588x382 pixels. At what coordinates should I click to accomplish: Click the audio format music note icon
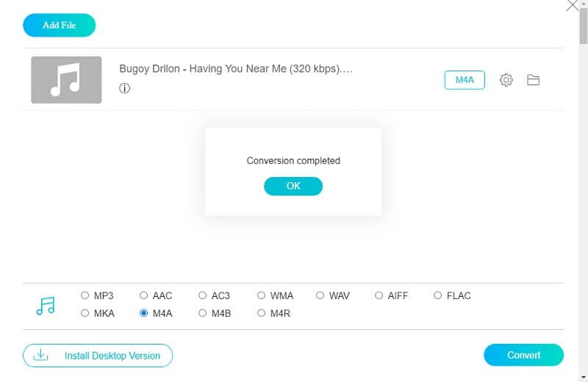(46, 306)
